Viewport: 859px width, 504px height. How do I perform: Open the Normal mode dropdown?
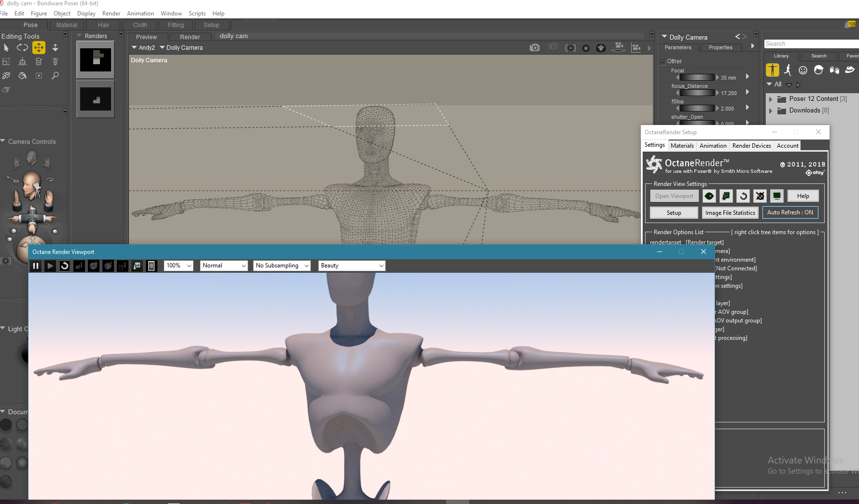click(x=224, y=266)
